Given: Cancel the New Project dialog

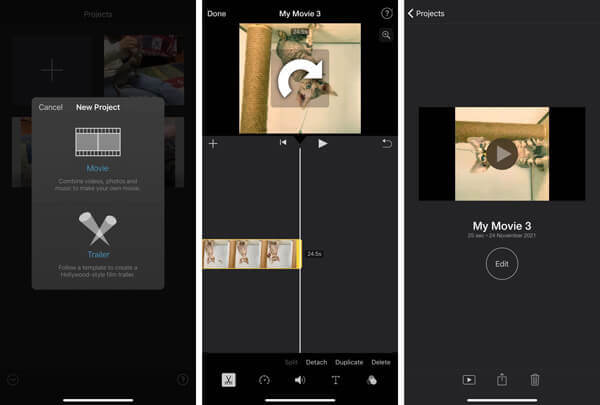Looking at the screenshot, I should pos(51,107).
